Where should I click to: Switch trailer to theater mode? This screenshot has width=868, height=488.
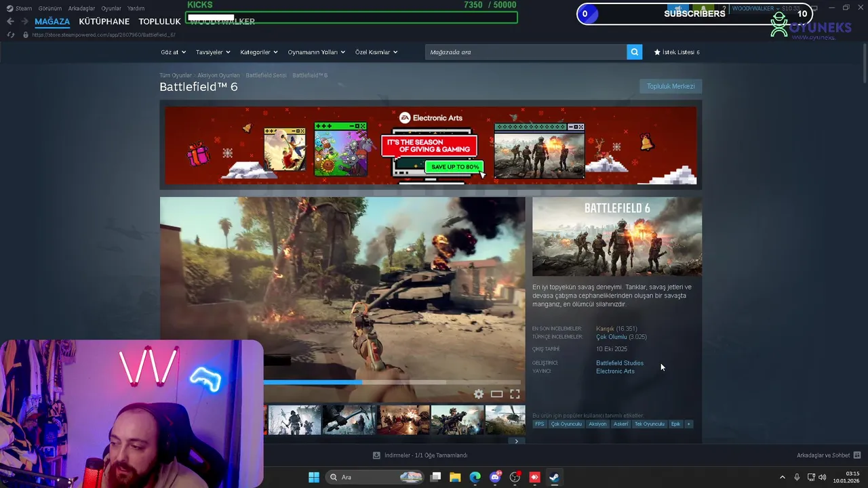pos(496,394)
